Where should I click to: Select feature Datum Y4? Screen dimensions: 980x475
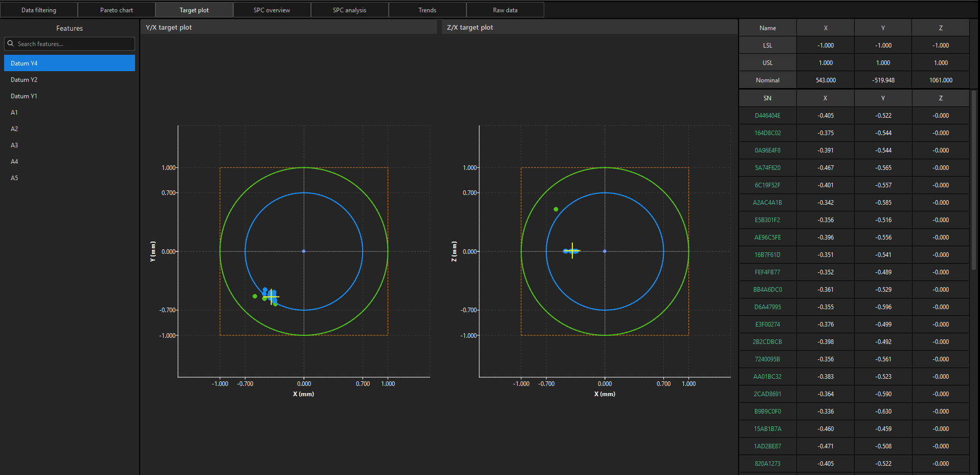coord(70,63)
